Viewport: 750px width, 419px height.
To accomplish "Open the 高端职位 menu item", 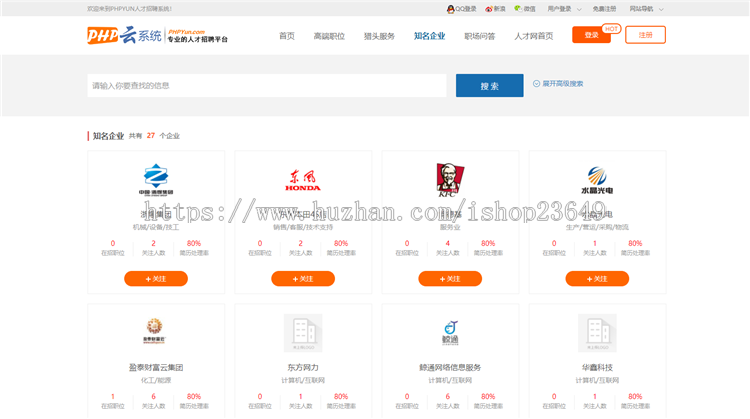I will pos(329,36).
